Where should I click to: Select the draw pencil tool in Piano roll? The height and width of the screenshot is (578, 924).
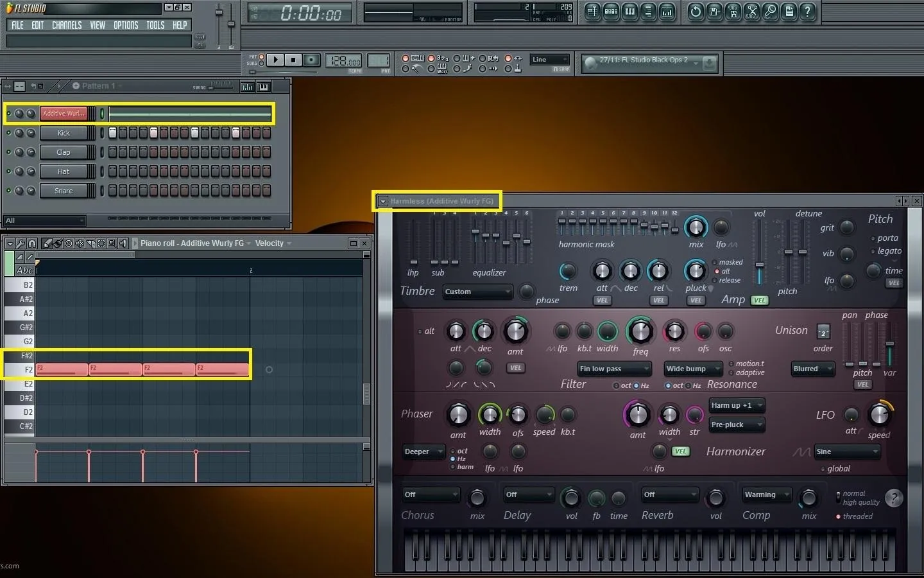pos(47,243)
